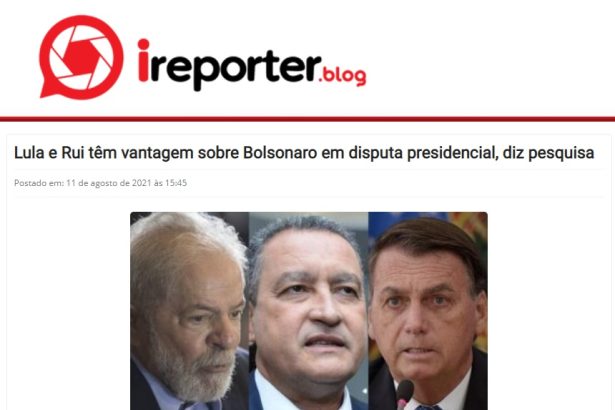Open the article headline about disputa presidencial

(304, 153)
